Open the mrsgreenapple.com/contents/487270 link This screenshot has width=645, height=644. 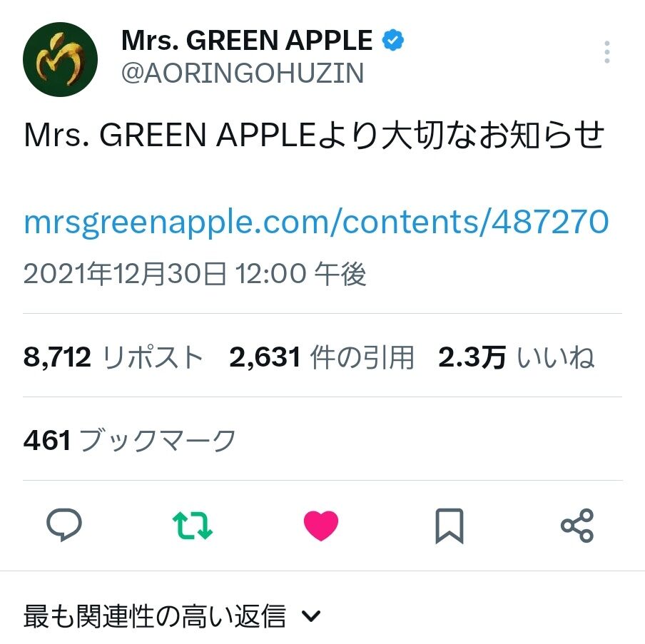pos(316,222)
